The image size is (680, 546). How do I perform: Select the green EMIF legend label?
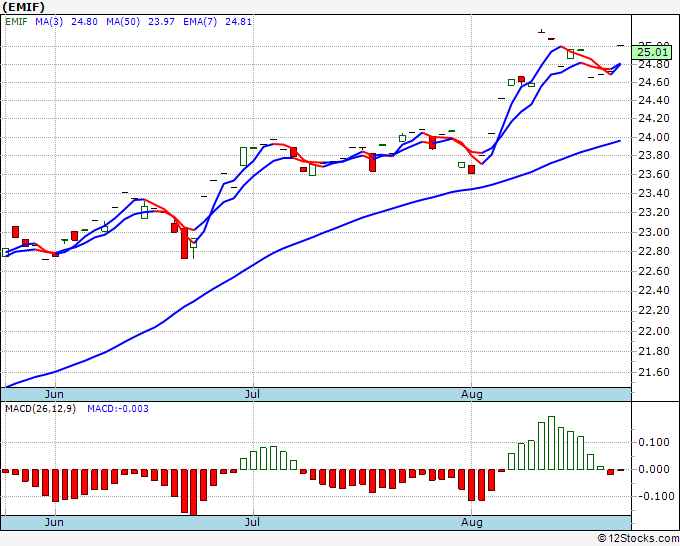point(16,22)
